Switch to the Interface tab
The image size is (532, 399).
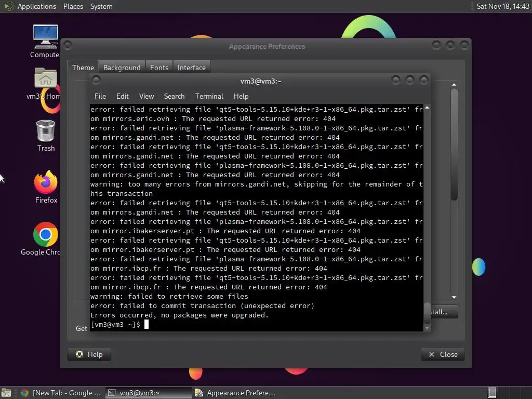tap(191, 68)
